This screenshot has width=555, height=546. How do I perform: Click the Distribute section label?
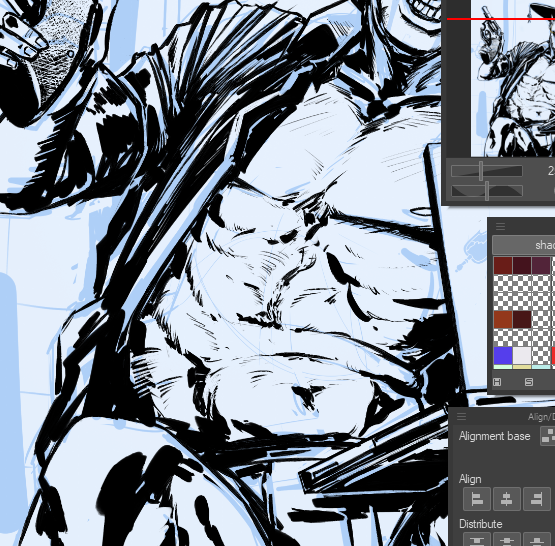coord(481,524)
